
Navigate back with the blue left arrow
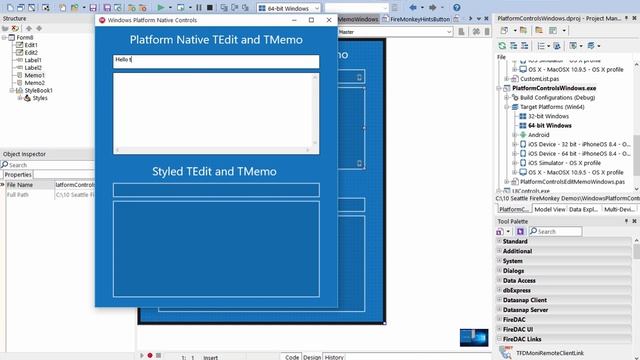[x=413, y=7]
